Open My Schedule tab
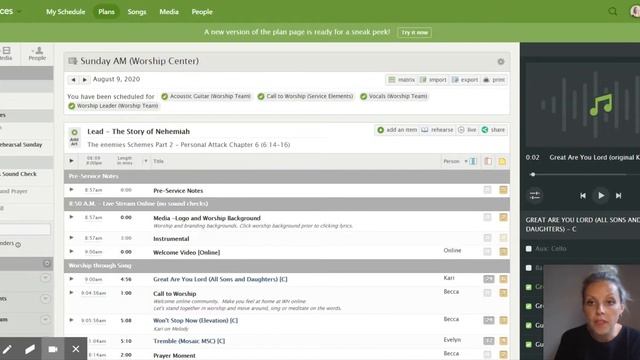The image size is (640, 360). [x=65, y=12]
